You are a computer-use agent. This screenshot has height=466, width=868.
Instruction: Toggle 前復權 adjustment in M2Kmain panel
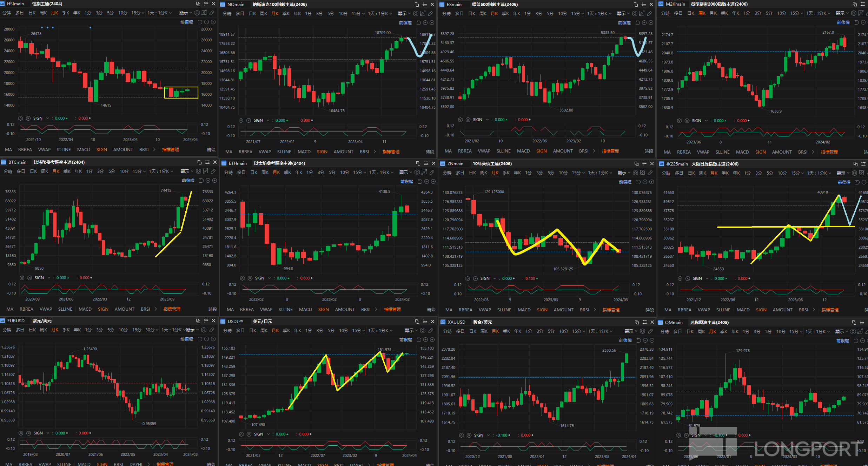click(843, 22)
